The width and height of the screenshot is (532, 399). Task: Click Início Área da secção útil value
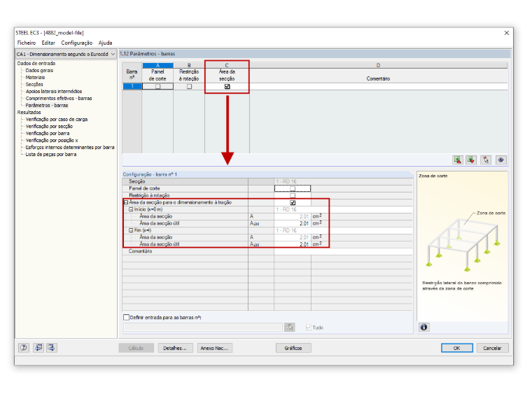click(x=293, y=223)
